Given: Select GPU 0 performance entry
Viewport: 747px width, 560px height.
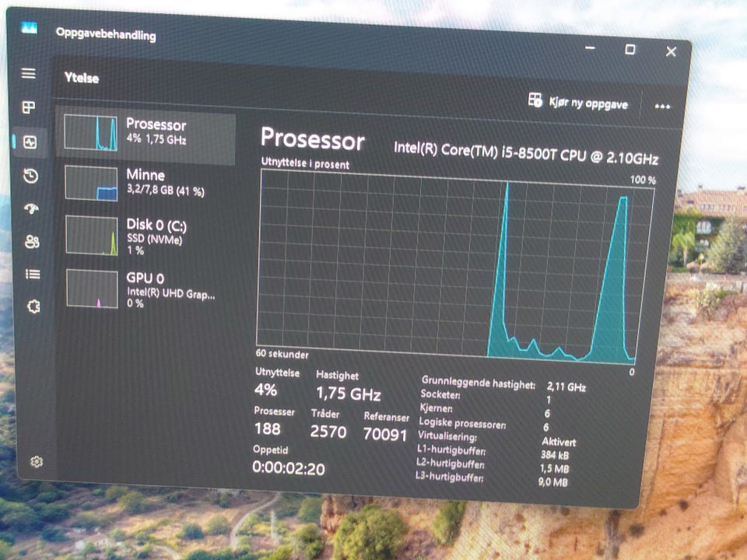Looking at the screenshot, I should [146, 289].
